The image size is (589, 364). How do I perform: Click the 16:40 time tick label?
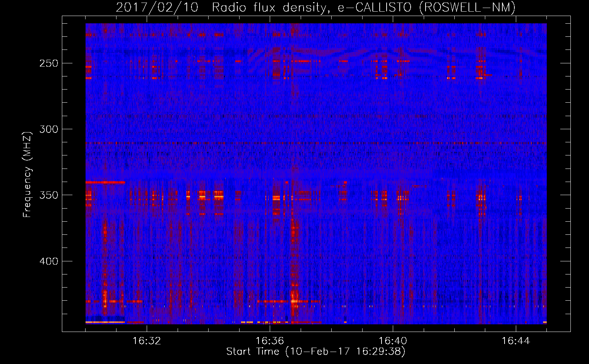point(393,341)
